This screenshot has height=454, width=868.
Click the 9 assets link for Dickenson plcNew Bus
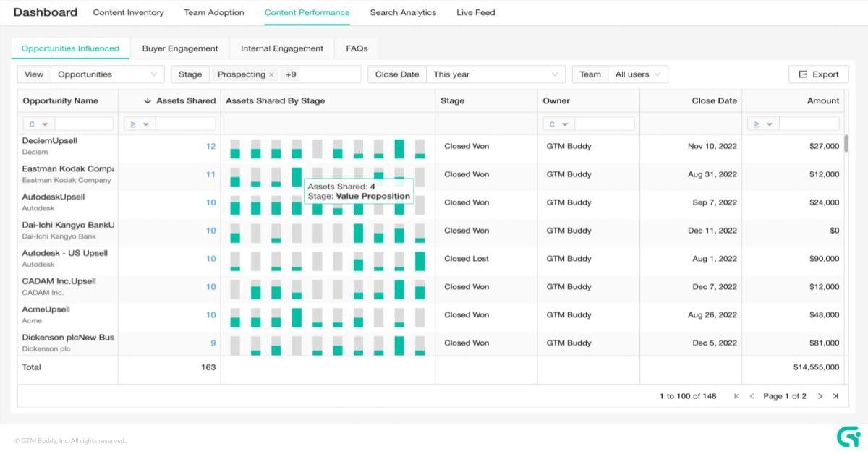(x=212, y=343)
